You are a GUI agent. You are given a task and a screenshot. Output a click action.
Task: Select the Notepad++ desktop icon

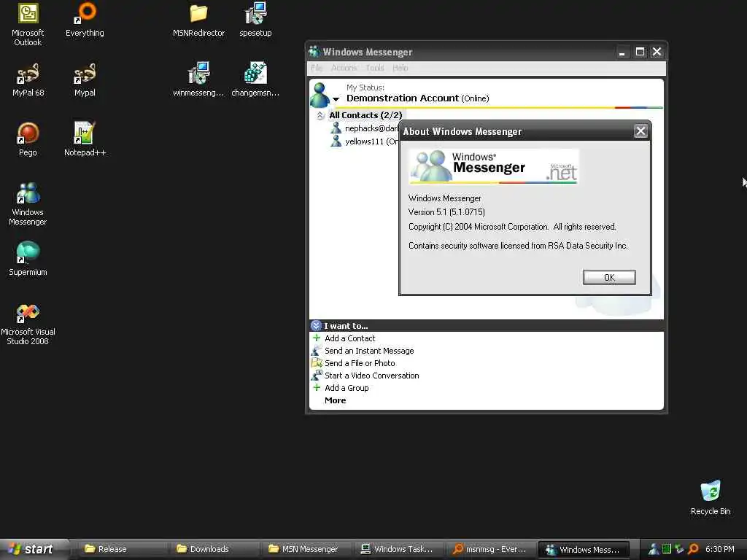pos(85,139)
